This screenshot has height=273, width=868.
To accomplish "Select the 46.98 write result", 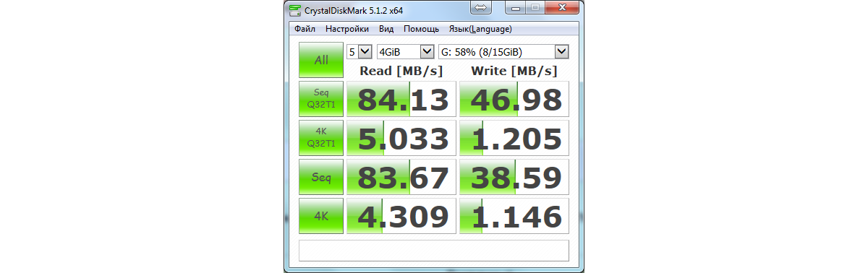I will (514, 99).
